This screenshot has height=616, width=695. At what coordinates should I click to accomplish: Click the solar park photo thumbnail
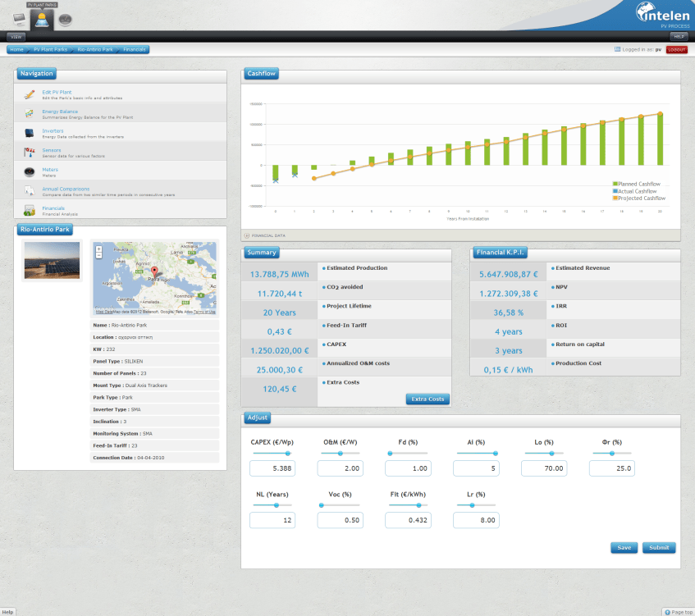pos(52,261)
